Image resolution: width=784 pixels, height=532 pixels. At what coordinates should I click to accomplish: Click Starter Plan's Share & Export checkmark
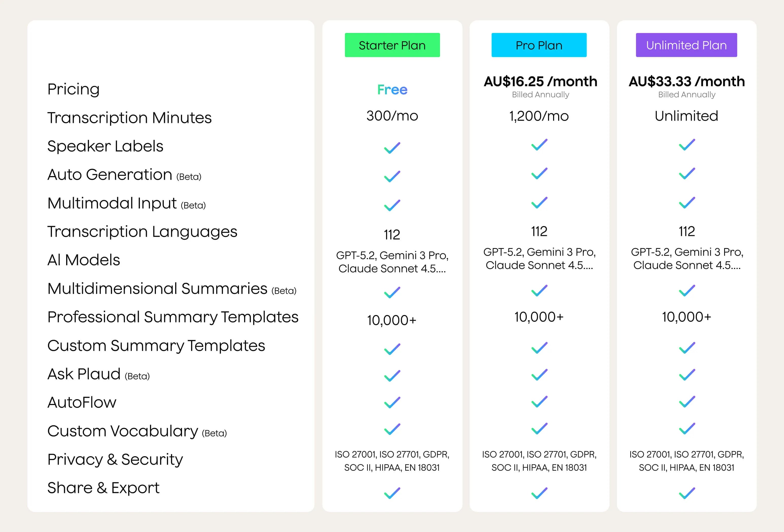coord(392,493)
